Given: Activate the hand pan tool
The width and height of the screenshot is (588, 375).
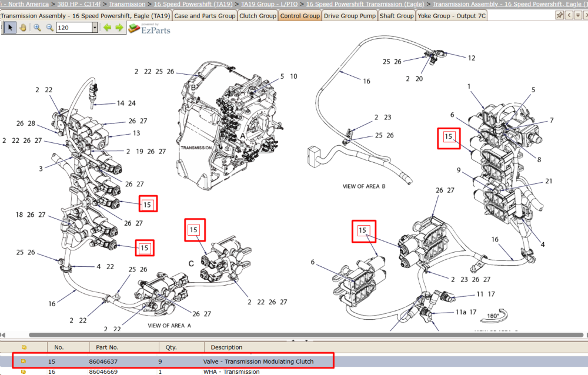Looking at the screenshot, I should pos(23,28).
